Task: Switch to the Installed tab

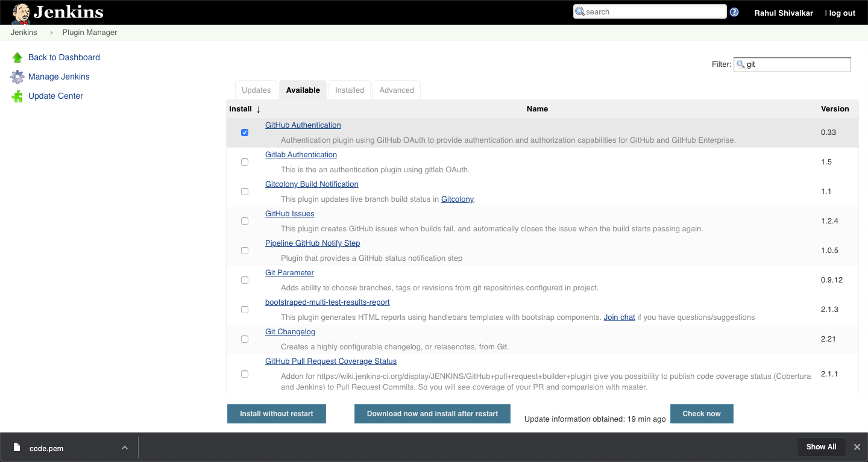Action: click(349, 90)
